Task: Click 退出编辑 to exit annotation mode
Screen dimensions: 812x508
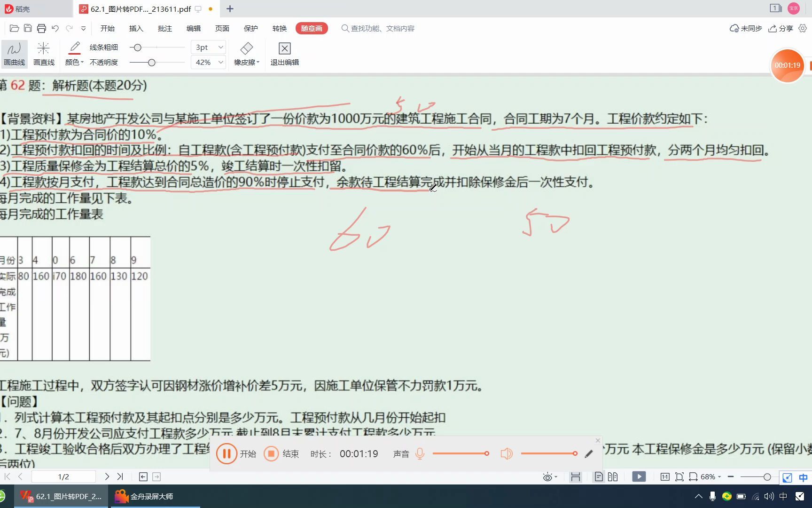Action: [x=284, y=53]
